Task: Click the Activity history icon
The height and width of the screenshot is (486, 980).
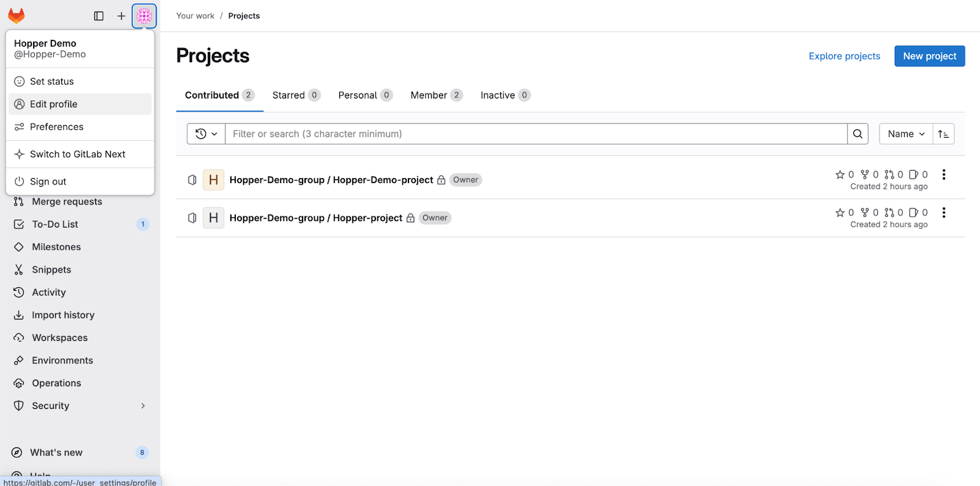Action: click(x=19, y=292)
